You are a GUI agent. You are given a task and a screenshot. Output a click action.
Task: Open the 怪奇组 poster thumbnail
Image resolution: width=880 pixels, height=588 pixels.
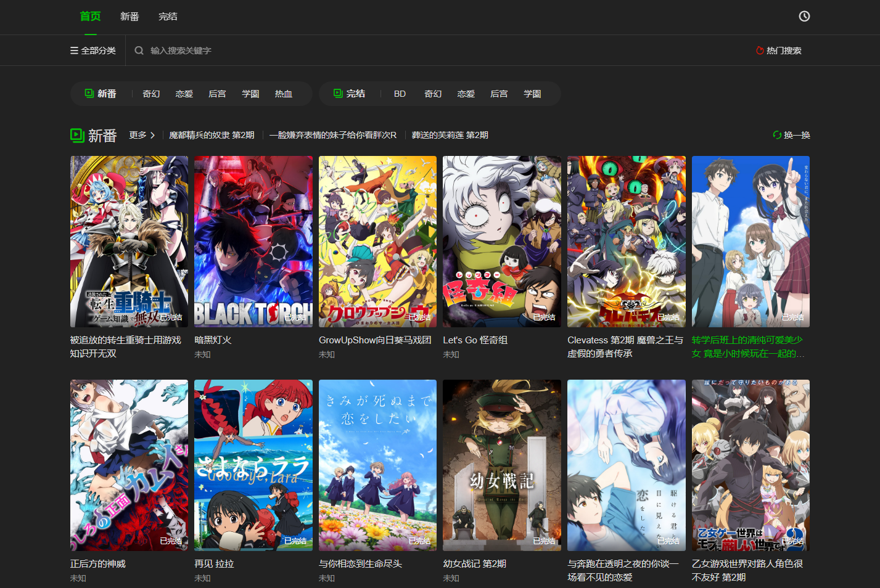click(502, 242)
